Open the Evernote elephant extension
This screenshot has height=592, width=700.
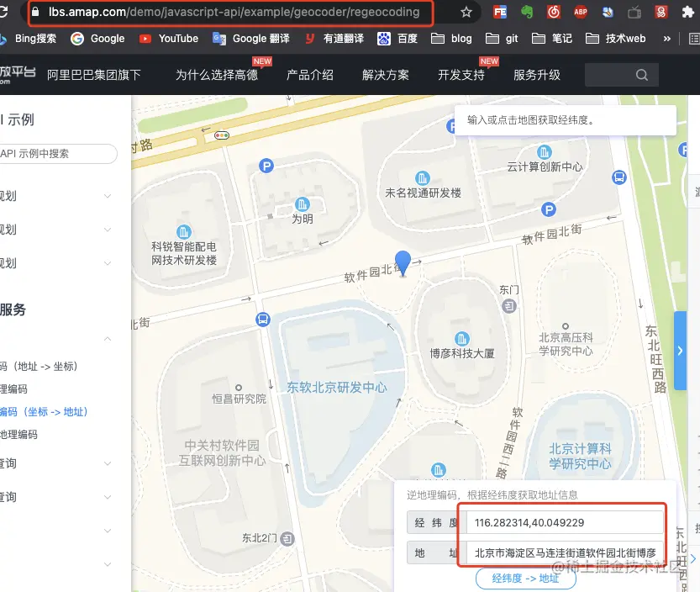tap(527, 12)
